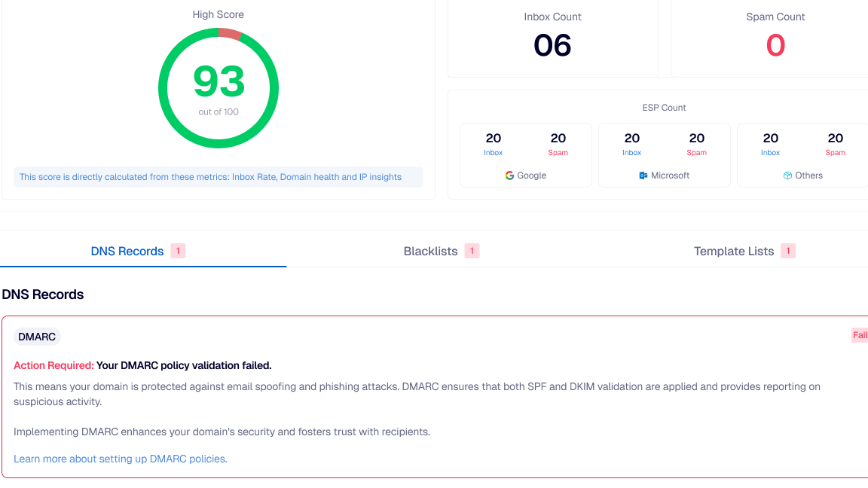Screen dimensions: 868x488
Task: Click the Microsoft Spam count value
Action: [697, 139]
